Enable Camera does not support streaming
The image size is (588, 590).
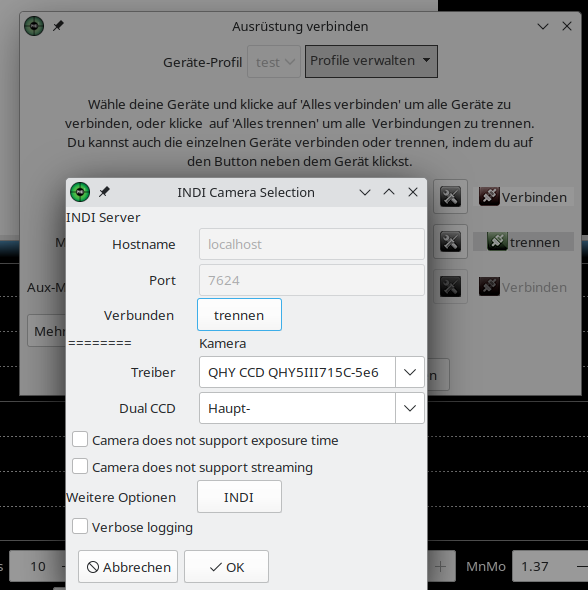[x=80, y=467]
